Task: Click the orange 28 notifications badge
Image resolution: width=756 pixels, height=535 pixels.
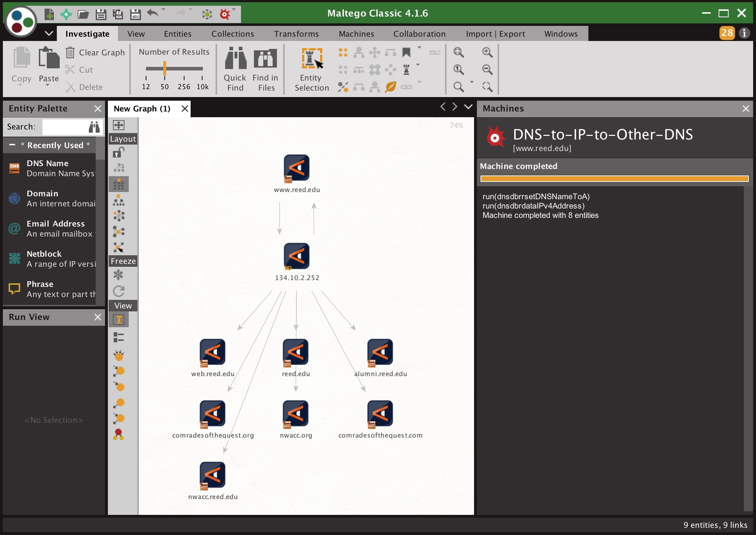Action: pos(727,33)
